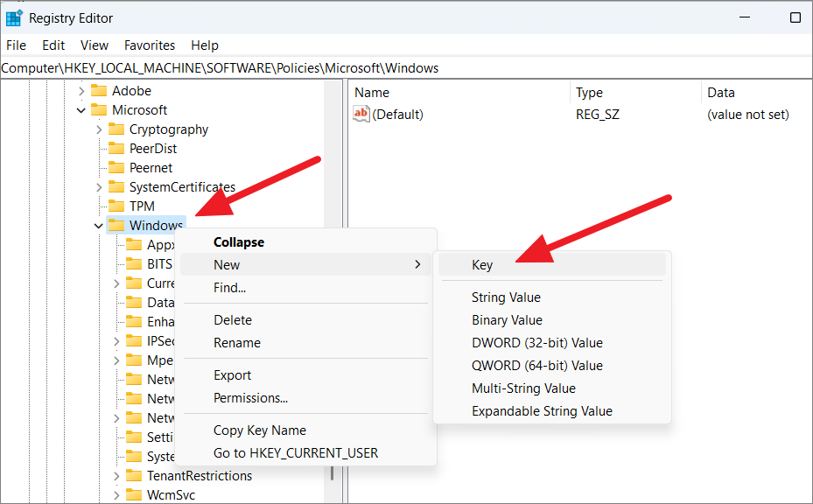
Task: Select the (Default) value entry
Action: coord(397,115)
